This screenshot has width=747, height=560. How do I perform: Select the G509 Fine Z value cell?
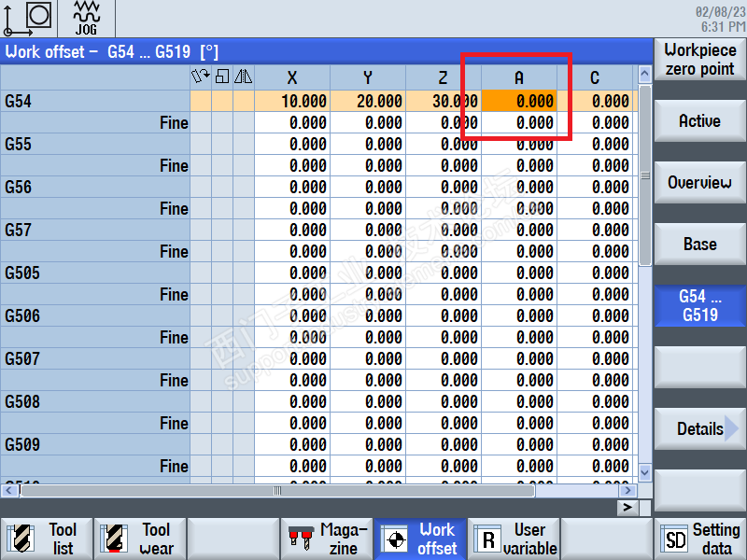coord(444,466)
